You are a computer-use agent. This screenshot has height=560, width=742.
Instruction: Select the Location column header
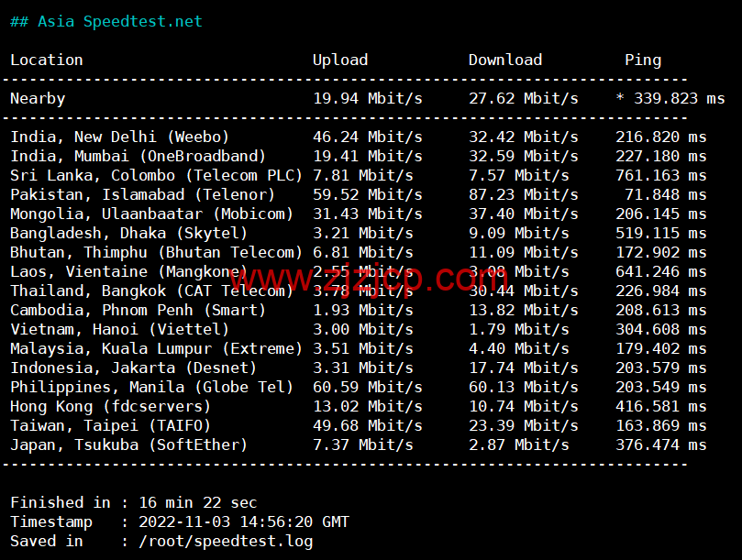[x=46, y=60]
